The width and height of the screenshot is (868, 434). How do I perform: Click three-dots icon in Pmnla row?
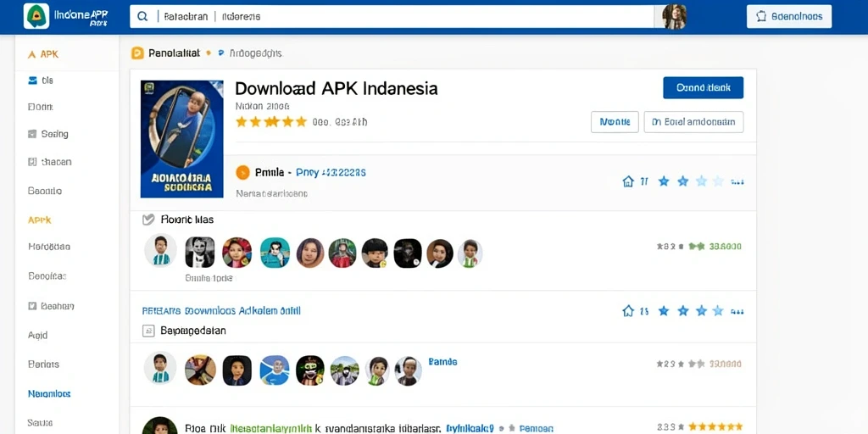(737, 181)
